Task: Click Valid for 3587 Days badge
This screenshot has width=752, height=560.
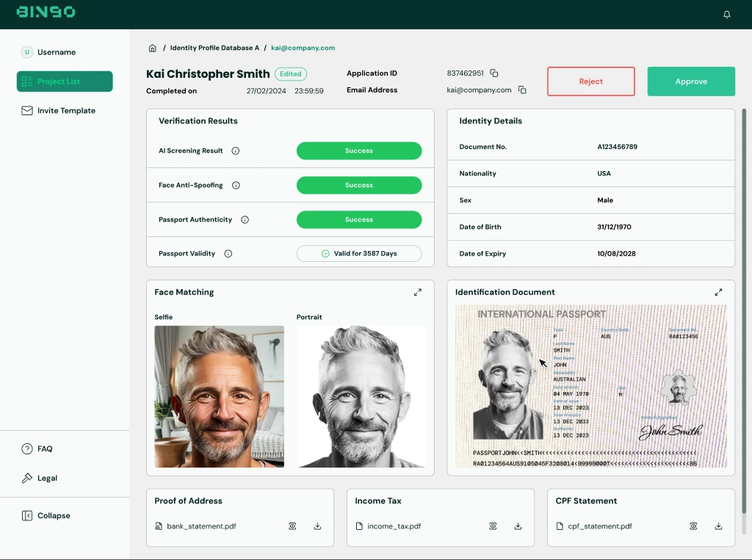Action: (x=359, y=254)
